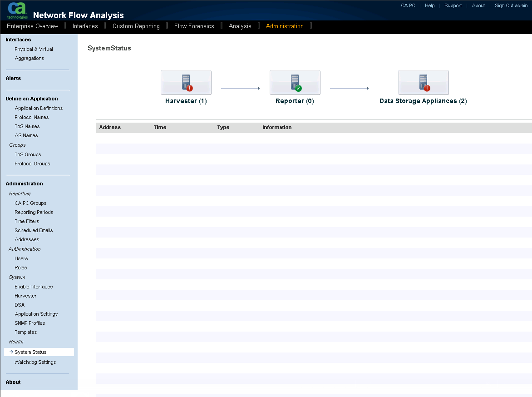Open the Help page
This screenshot has width=532, height=397.
pyautogui.click(x=429, y=5)
